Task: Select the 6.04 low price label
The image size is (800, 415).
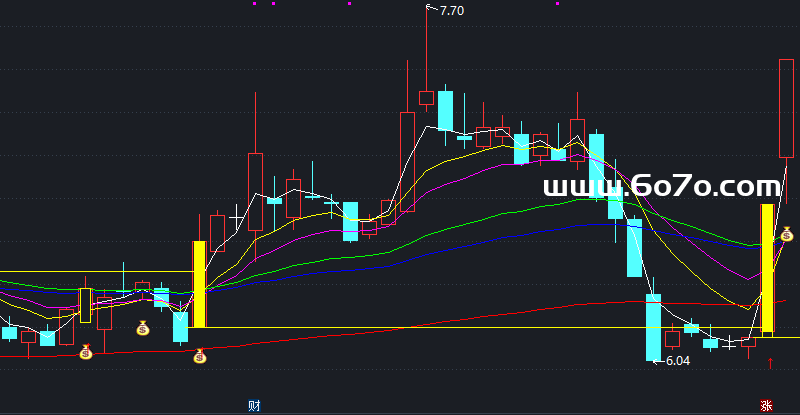Action: tap(677, 360)
